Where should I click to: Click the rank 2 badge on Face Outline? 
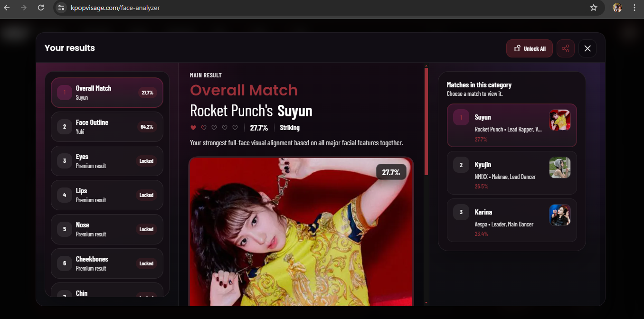(65, 127)
